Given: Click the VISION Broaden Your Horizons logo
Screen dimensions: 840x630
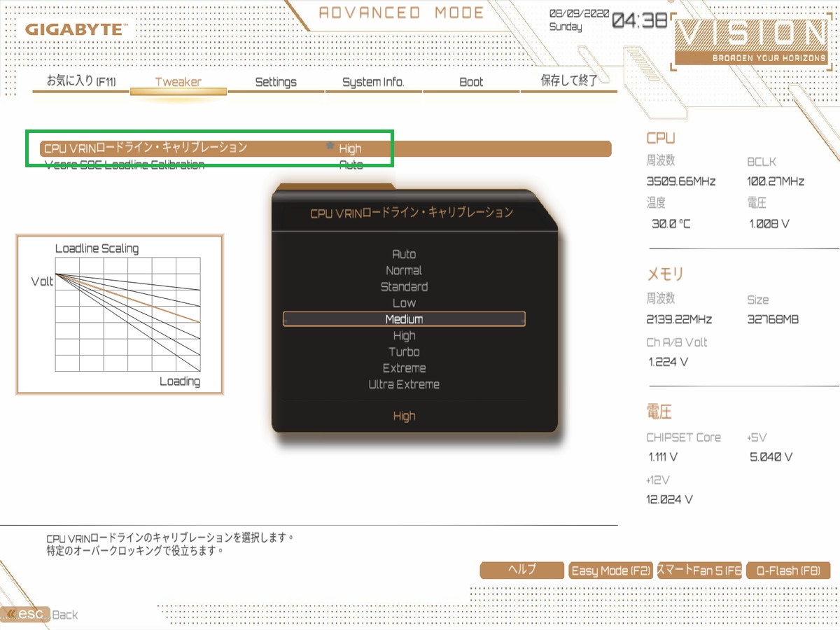Looking at the screenshot, I should coord(750,41).
